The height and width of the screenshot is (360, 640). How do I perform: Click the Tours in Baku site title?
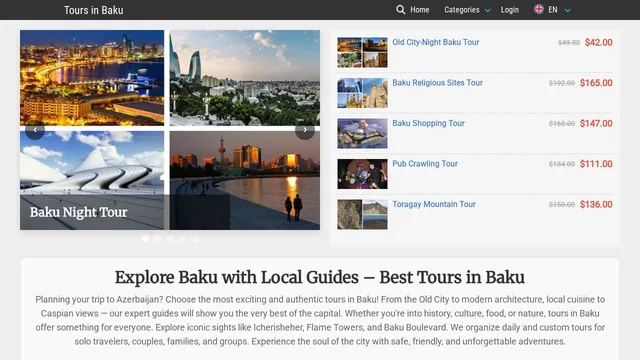93,10
